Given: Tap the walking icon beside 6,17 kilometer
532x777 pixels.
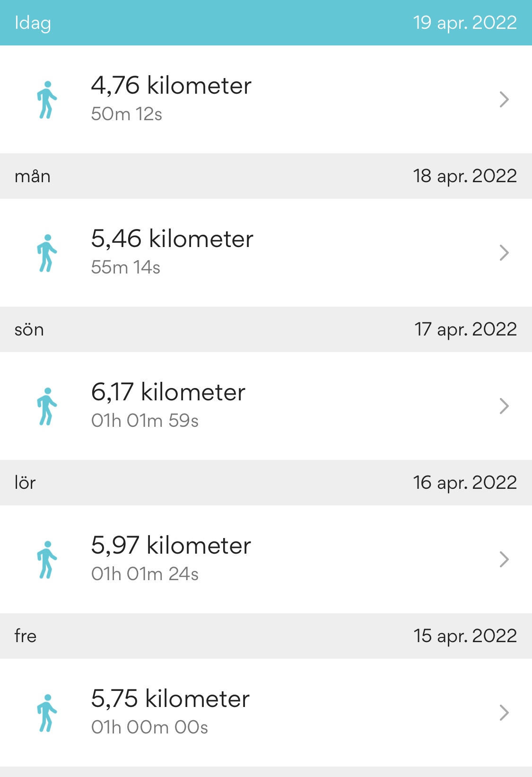Looking at the screenshot, I should [x=47, y=406].
